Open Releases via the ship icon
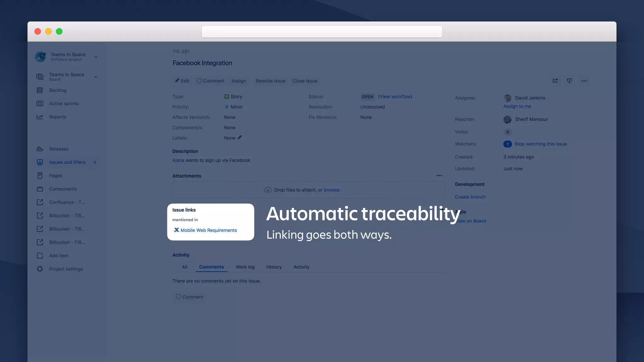The width and height of the screenshot is (644, 362). point(40,149)
